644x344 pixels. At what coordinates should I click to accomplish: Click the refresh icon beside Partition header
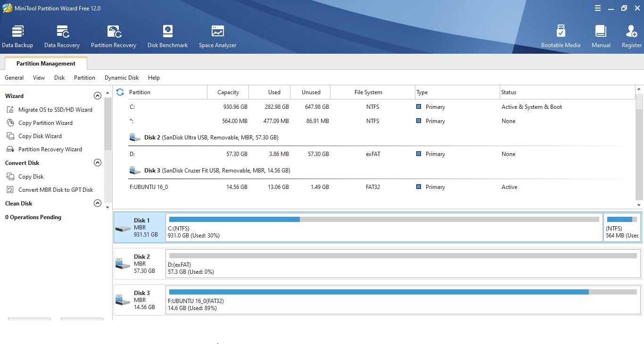[120, 92]
